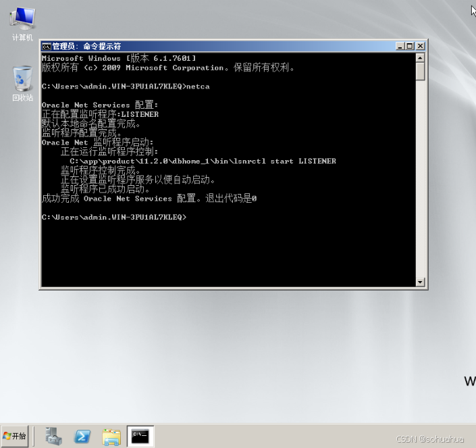
Task: Open the Computer desktop icon
Action: coord(22,24)
